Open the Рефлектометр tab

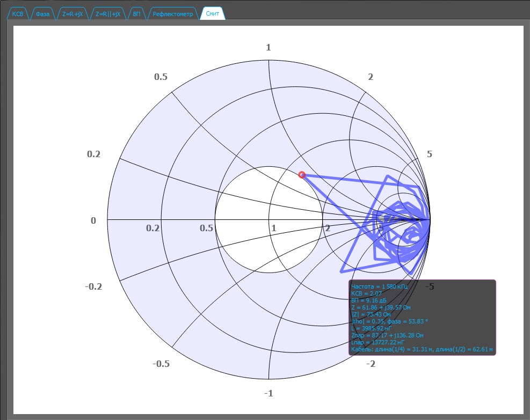(172, 14)
